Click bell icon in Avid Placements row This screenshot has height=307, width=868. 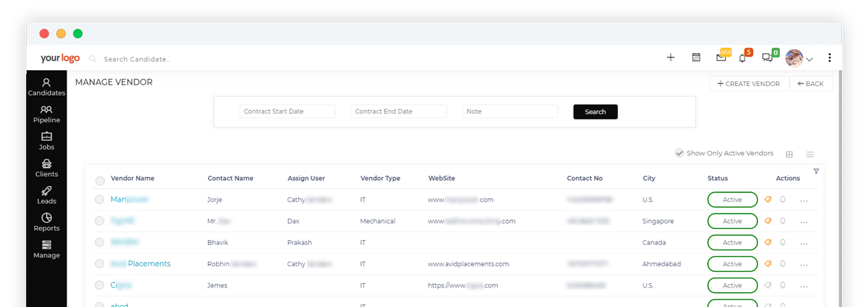pos(783,264)
